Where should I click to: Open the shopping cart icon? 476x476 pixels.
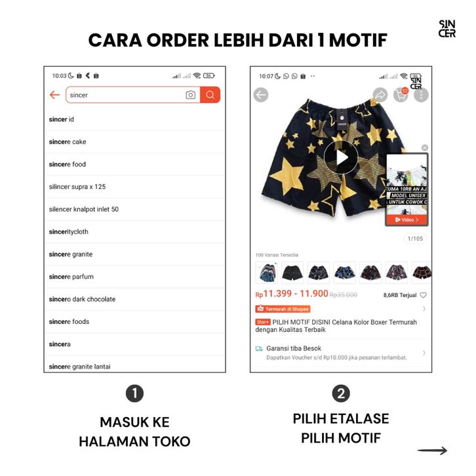[401, 94]
